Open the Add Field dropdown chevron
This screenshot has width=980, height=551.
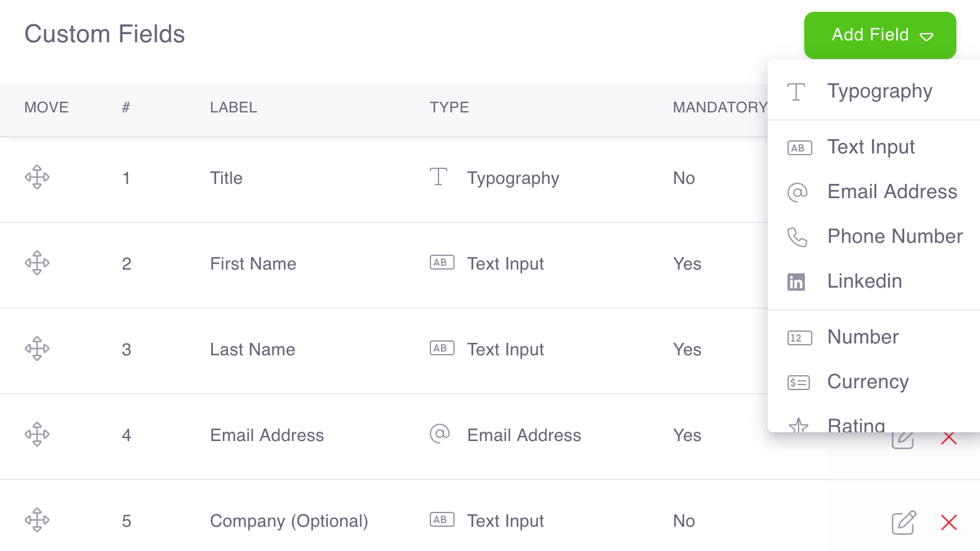[927, 36]
